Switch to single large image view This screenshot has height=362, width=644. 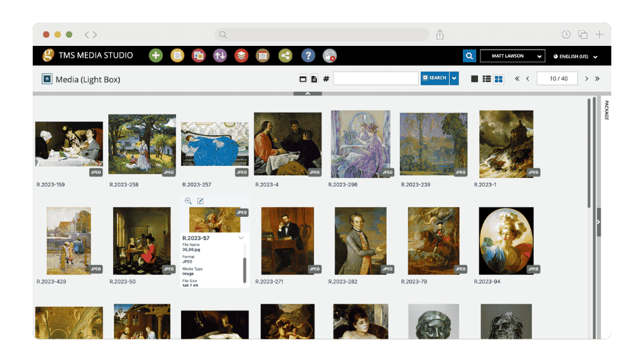474,79
